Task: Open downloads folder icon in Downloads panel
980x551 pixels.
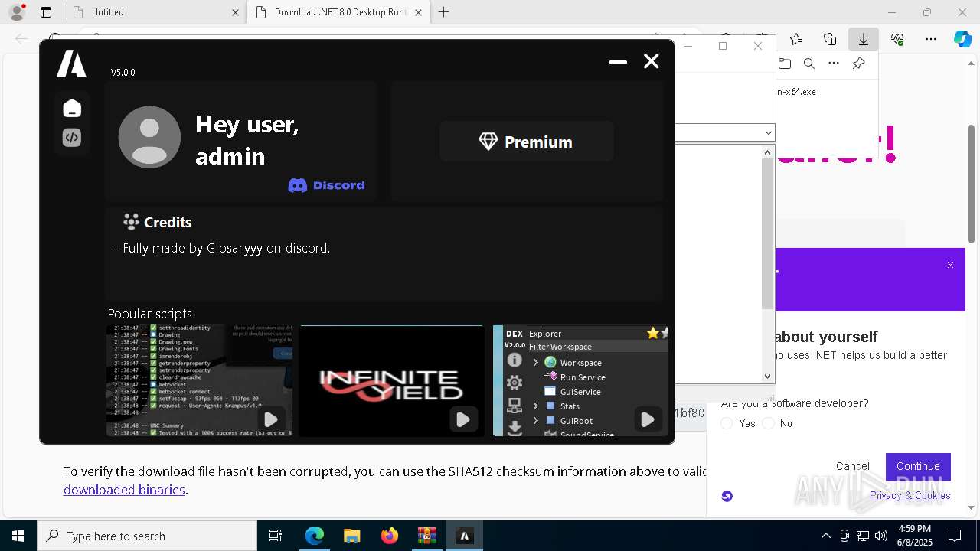Action: click(785, 64)
